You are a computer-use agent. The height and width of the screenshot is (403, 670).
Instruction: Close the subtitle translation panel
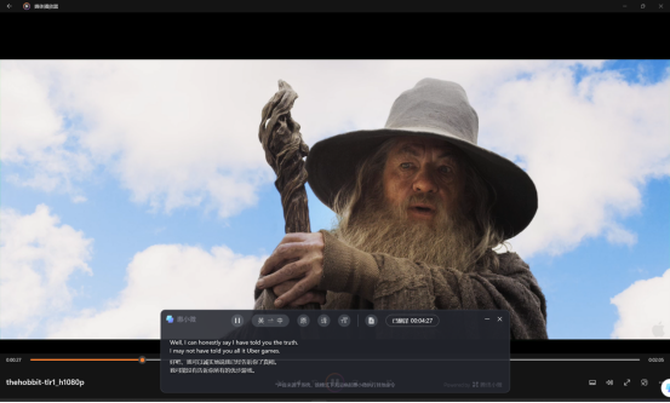(500, 319)
